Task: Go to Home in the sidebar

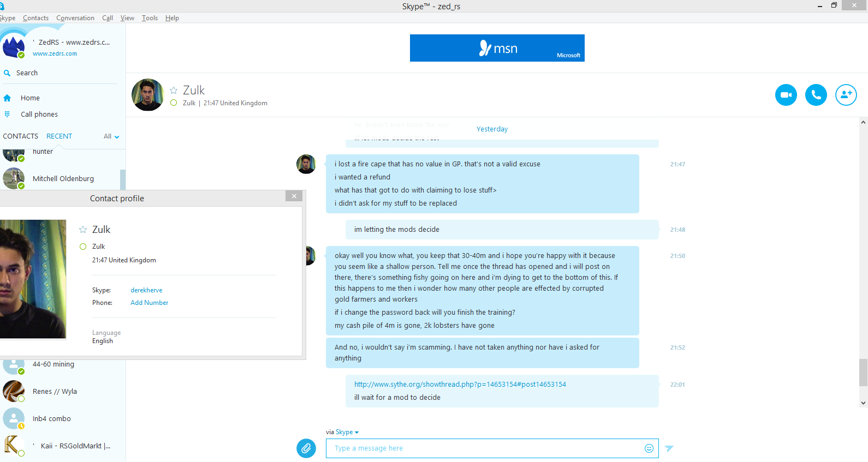Action: click(x=30, y=98)
